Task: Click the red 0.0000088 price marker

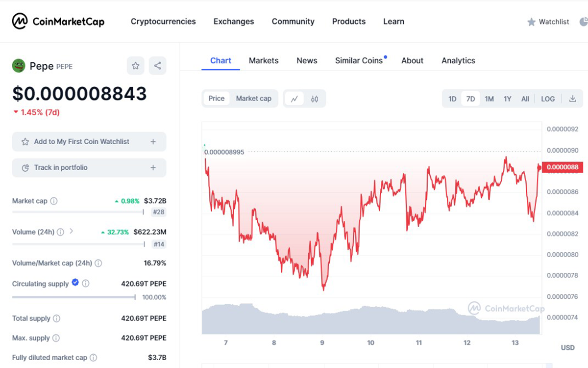Action: [x=562, y=167]
